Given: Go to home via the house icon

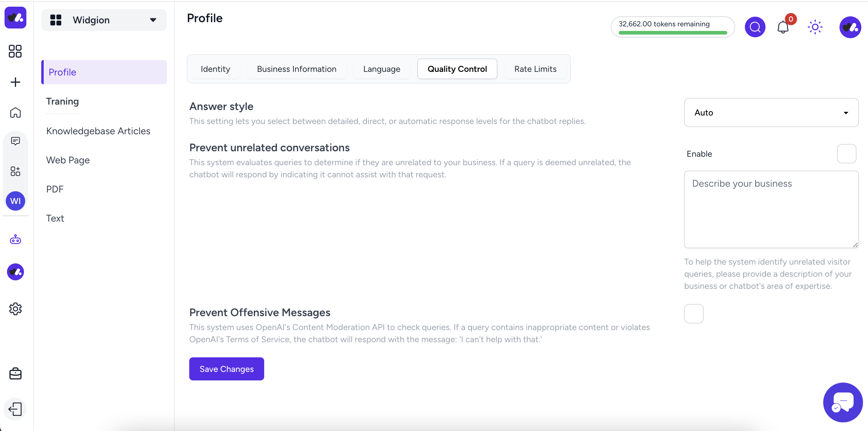Looking at the screenshot, I should 15,112.
